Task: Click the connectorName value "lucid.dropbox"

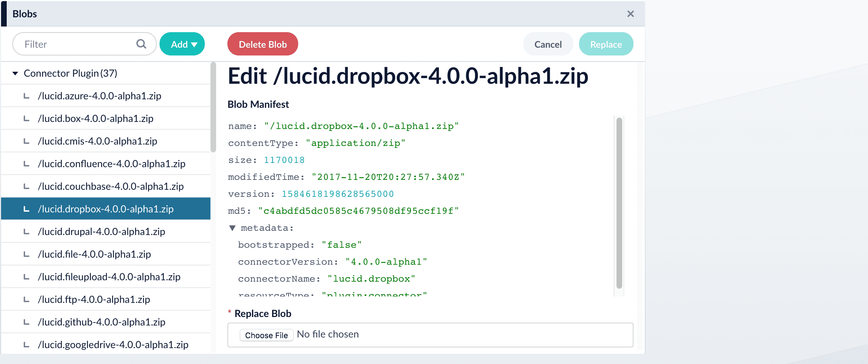Action: coord(371,279)
